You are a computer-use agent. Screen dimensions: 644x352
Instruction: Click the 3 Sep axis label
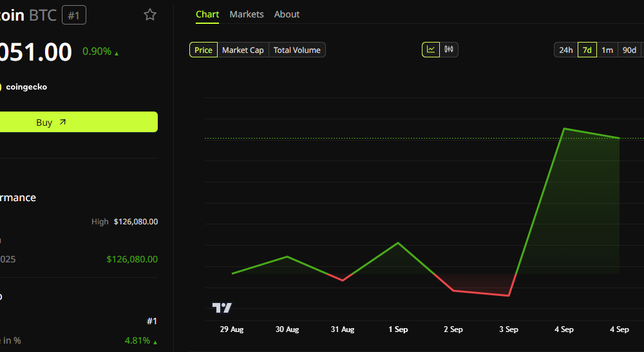click(x=509, y=329)
